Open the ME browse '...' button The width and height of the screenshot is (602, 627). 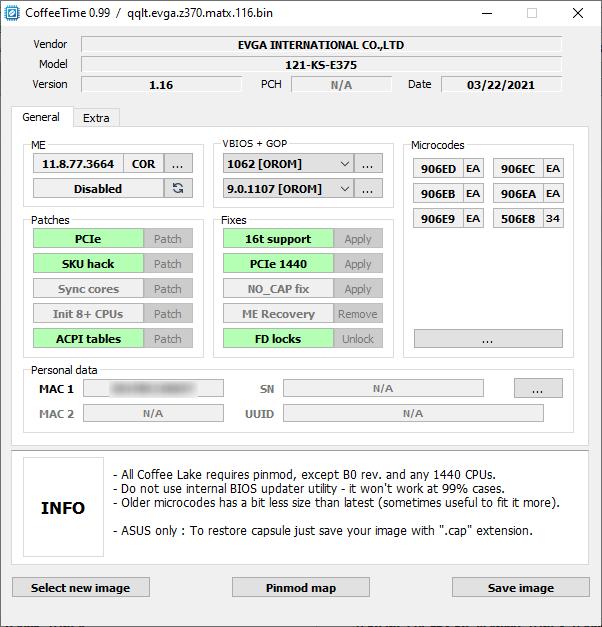(178, 164)
